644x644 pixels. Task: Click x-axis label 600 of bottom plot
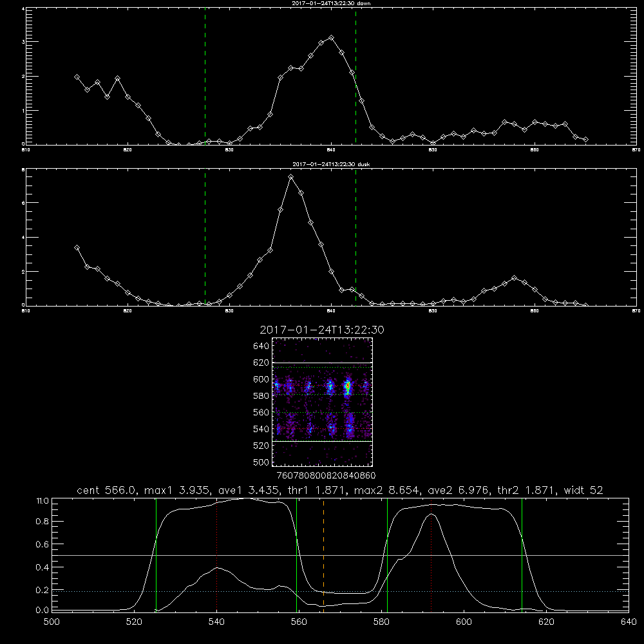(x=464, y=622)
